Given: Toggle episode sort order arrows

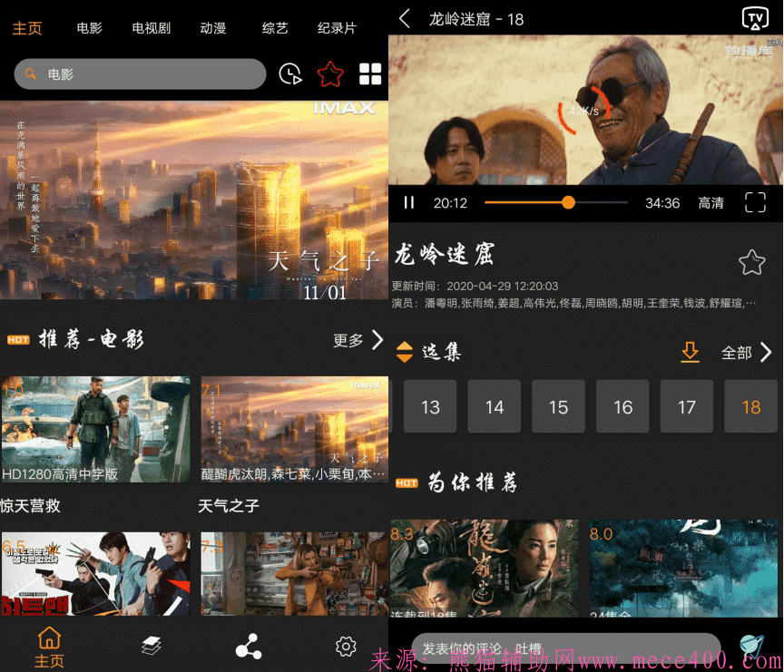Looking at the screenshot, I should pyautogui.click(x=405, y=352).
